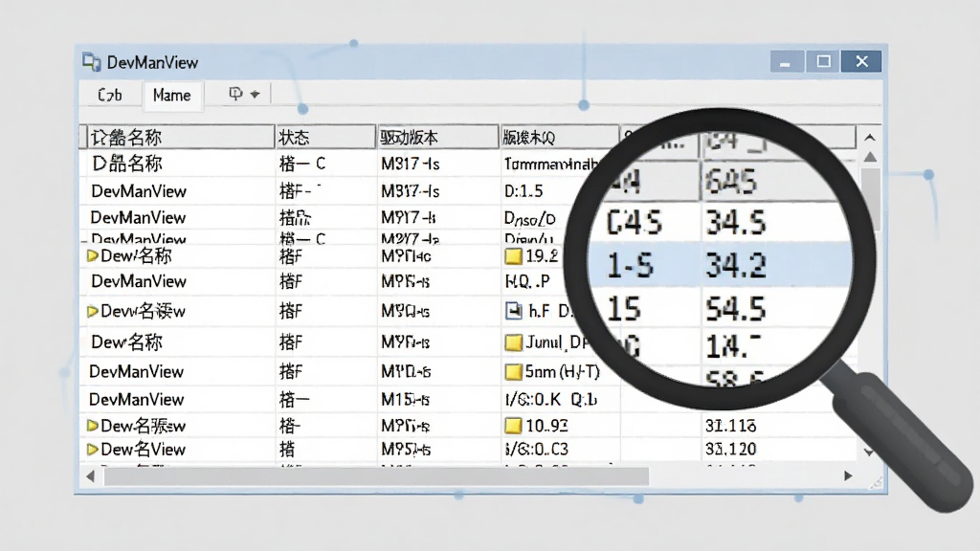
Task: Click the highlighted 34.2 value
Action: (x=736, y=266)
